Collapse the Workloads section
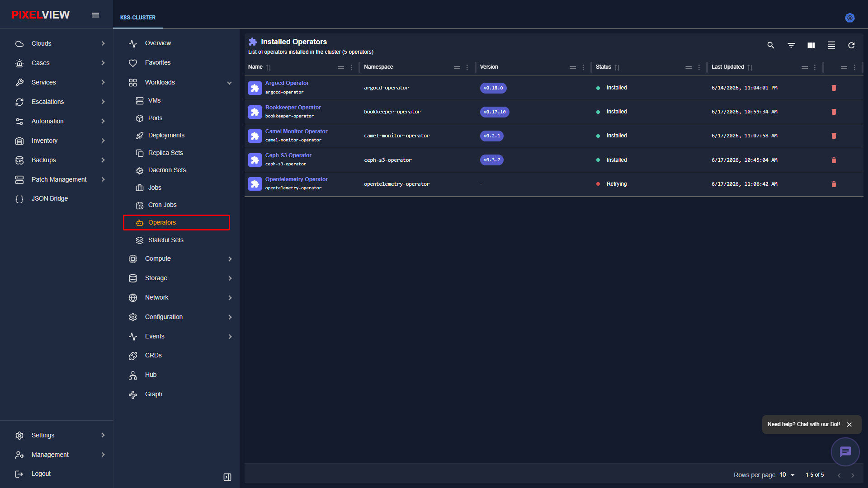The image size is (868, 488). click(229, 83)
